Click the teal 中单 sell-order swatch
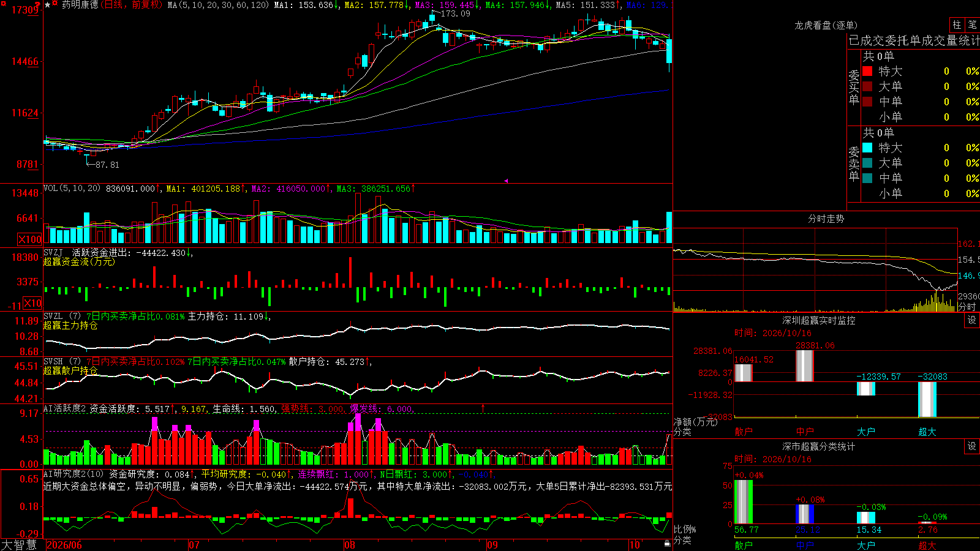The width and height of the screenshot is (980, 551). 867,178
